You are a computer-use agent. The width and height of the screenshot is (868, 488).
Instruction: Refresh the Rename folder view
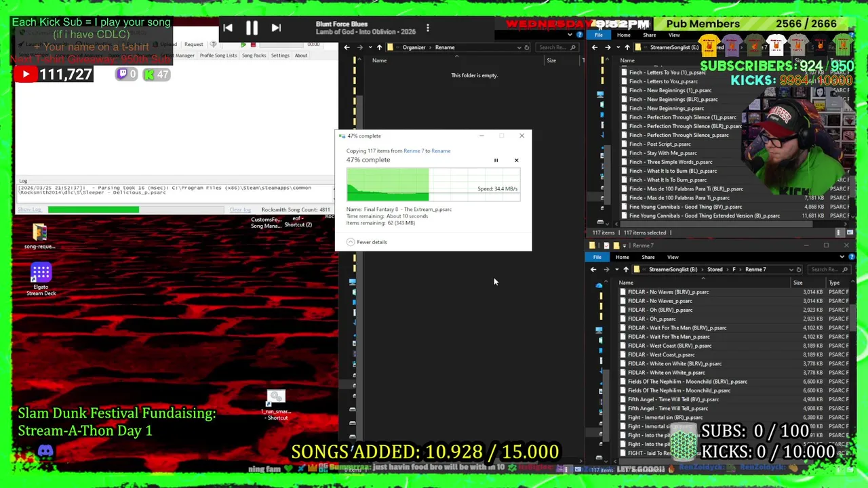click(527, 47)
